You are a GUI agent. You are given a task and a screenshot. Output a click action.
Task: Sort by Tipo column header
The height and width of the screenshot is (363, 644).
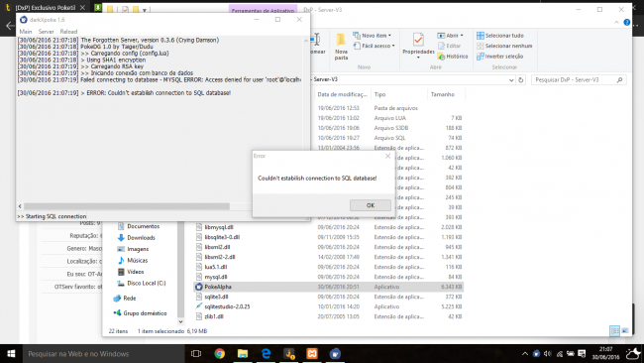[379, 94]
